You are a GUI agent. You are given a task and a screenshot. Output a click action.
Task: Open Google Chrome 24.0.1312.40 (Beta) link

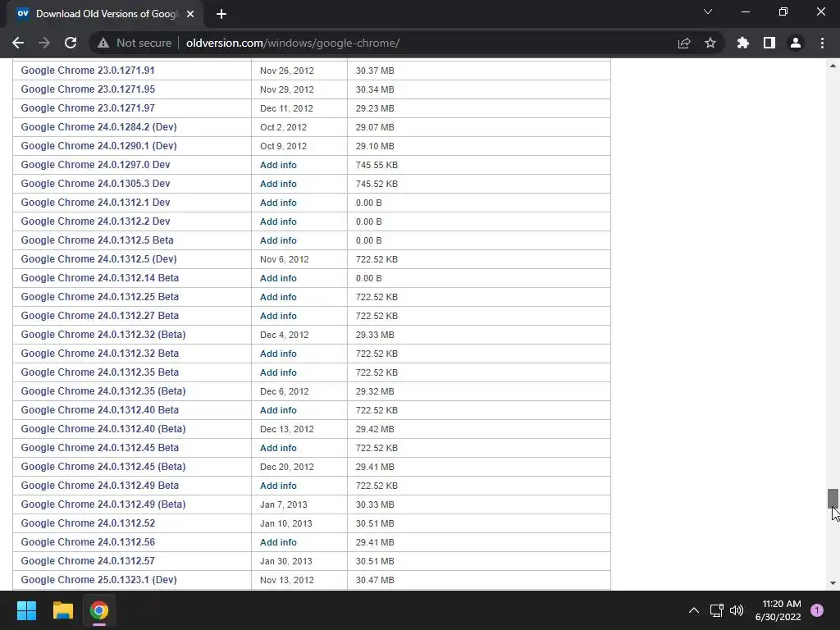click(x=103, y=428)
